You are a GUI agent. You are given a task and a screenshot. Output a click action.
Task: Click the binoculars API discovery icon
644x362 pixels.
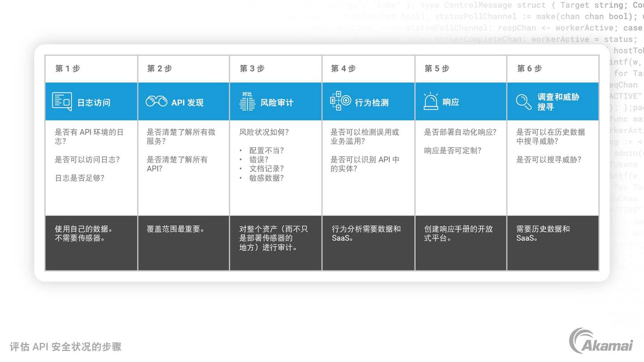click(x=156, y=101)
